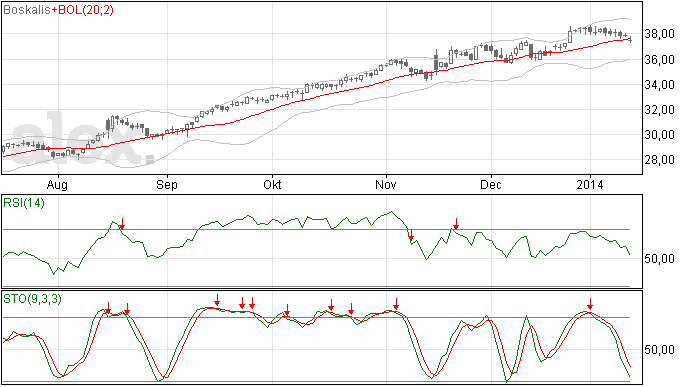Click the Boskalis chart title label

[x=27, y=10]
